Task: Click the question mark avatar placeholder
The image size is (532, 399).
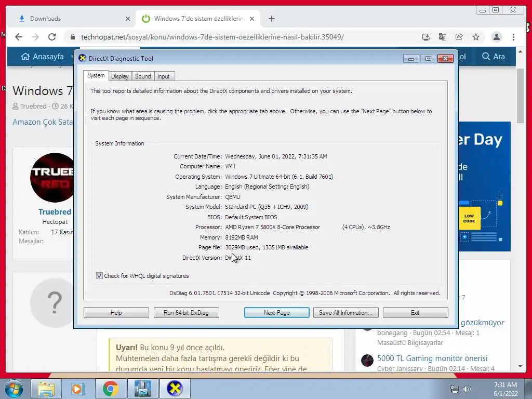Action: click(52, 303)
